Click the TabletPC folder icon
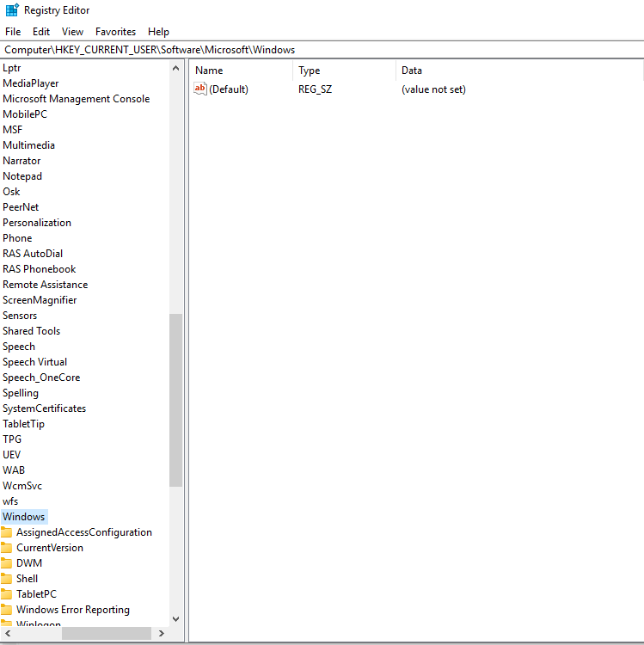 [6, 594]
